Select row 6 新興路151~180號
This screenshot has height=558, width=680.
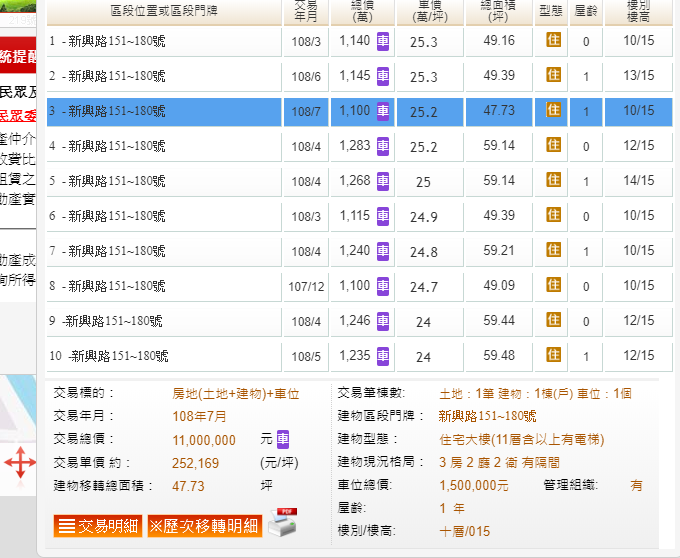pos(164,217)
